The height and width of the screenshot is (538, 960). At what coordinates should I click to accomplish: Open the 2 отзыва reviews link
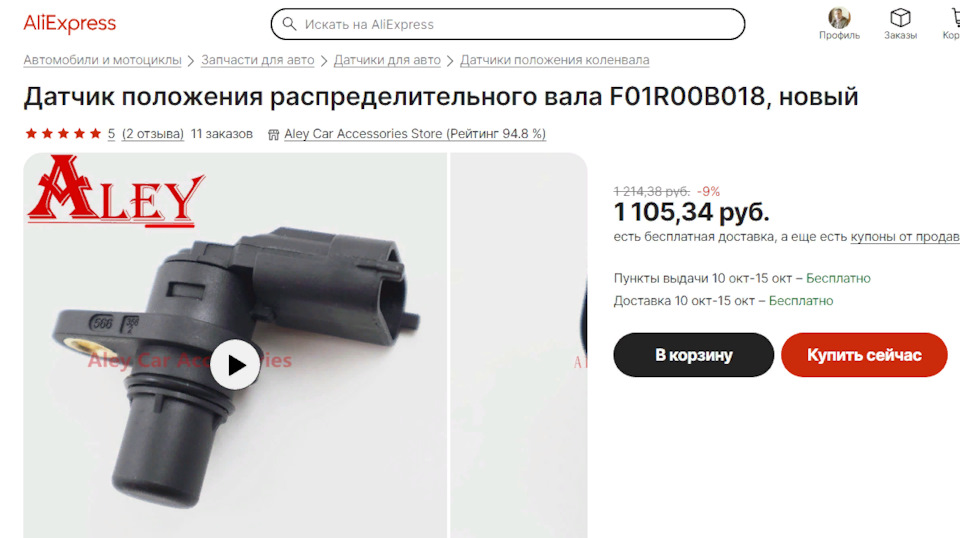pyautogui.click(x=152, y=133)
